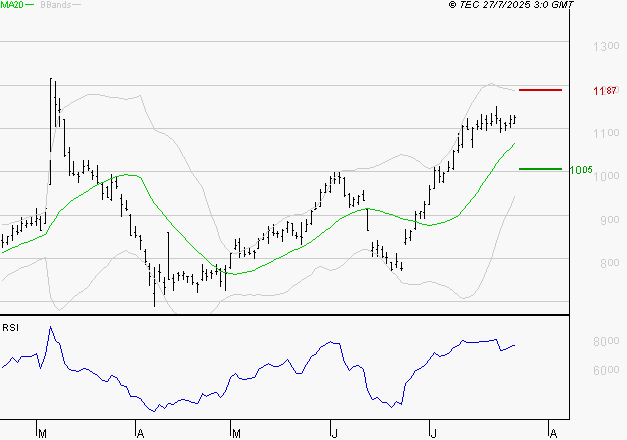
Task: Click the 800 price axis label
Action: pos(609,263)
